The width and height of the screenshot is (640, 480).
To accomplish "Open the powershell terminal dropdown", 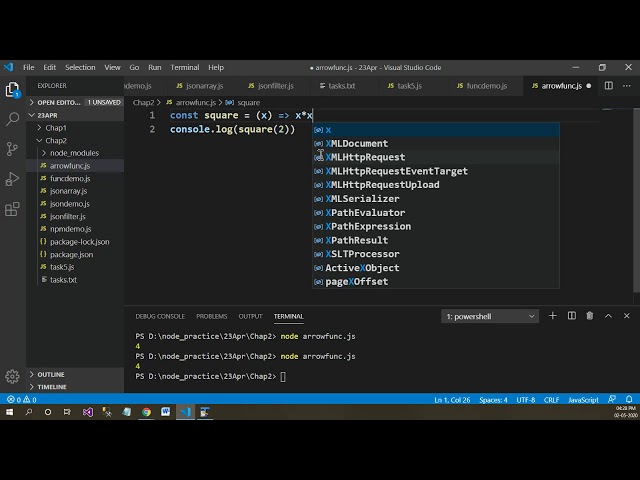I will (490, 316).
